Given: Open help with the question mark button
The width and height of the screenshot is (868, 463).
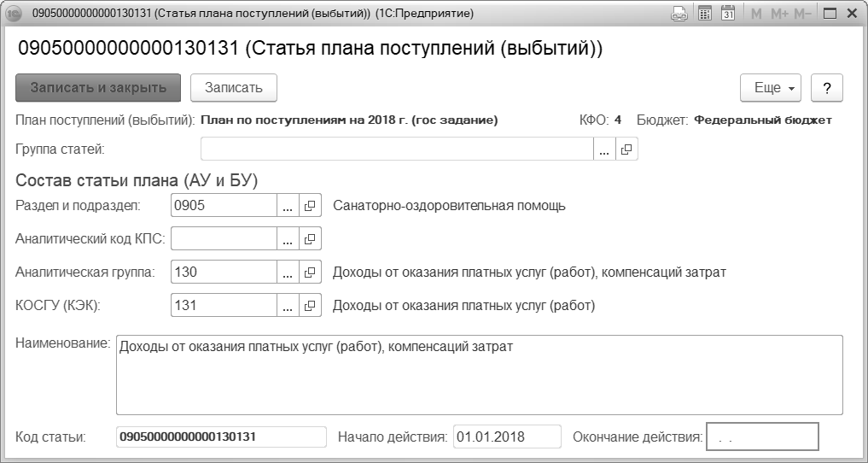Looking at the screenshot, I should [827, 87].
